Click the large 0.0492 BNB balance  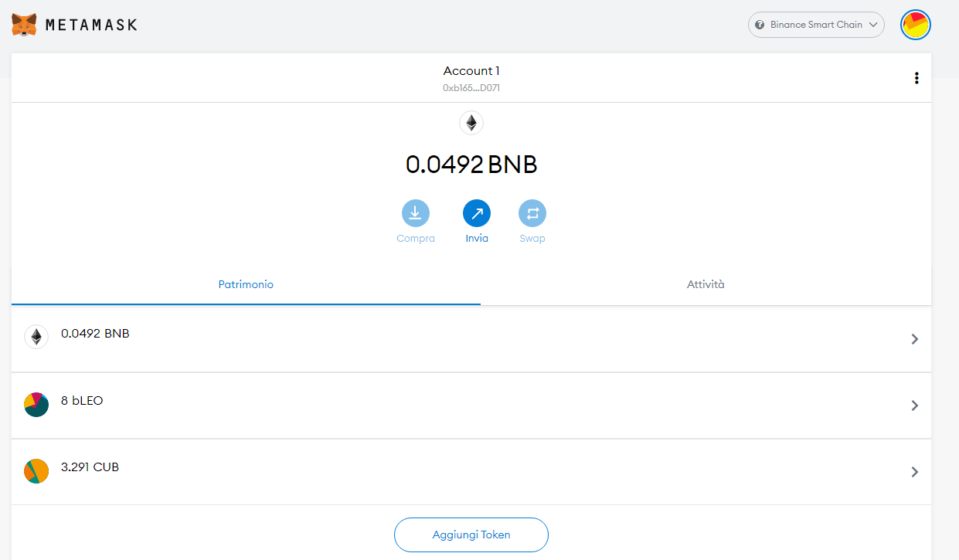(471, 165)
